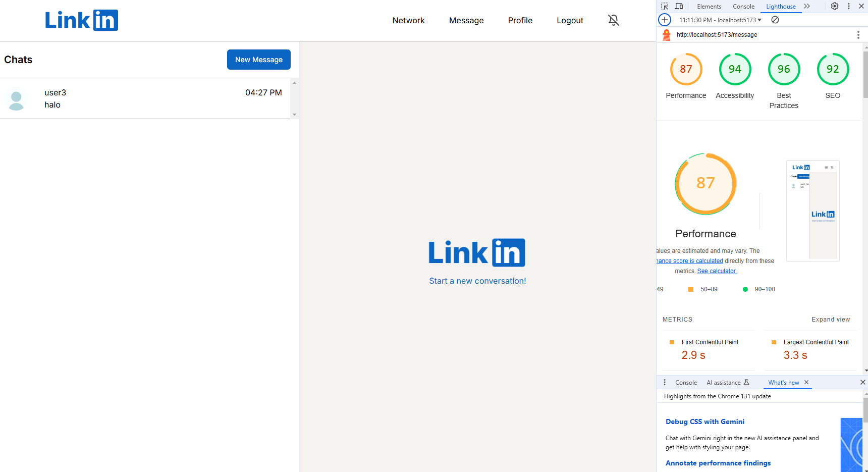Show more DevTools tabs chevron
This screenshot has width=868, height=472.
[x=807, y=6]
